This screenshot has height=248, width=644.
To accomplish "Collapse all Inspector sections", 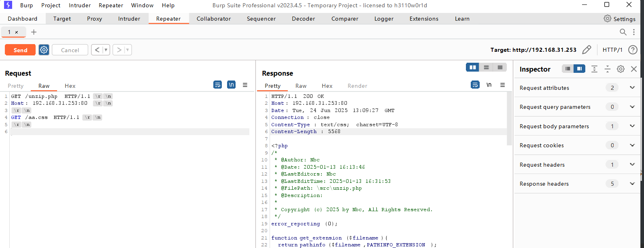I will coord(608,69).
